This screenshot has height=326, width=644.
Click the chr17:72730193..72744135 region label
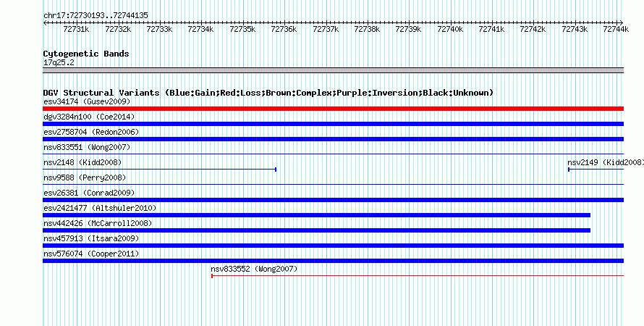(x=96, y=16)
